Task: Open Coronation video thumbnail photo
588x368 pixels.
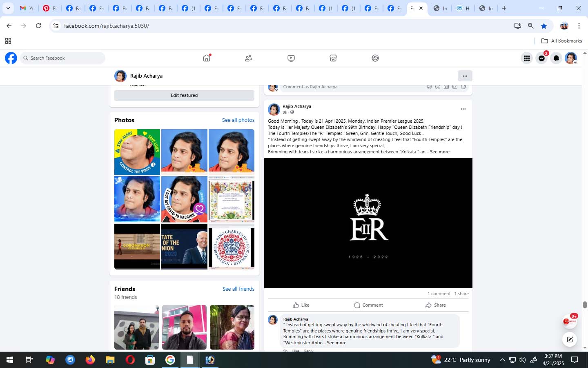Action: coord(137,247)
